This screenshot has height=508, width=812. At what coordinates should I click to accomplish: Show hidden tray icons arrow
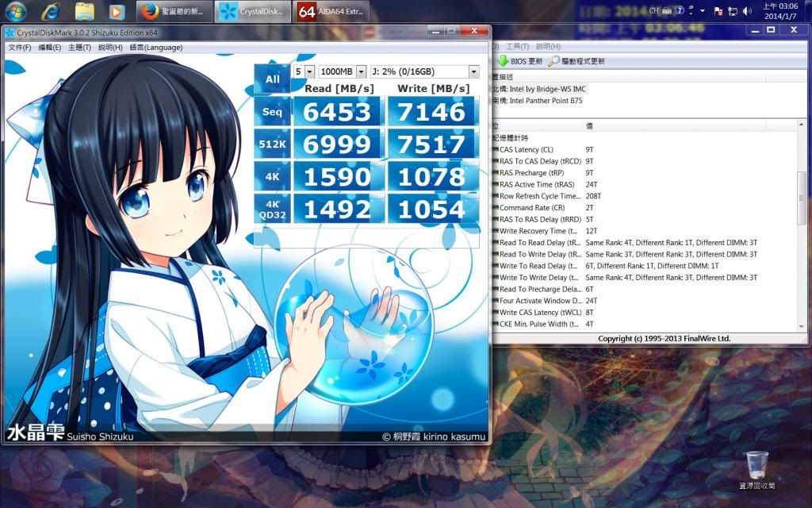[703, 10]
